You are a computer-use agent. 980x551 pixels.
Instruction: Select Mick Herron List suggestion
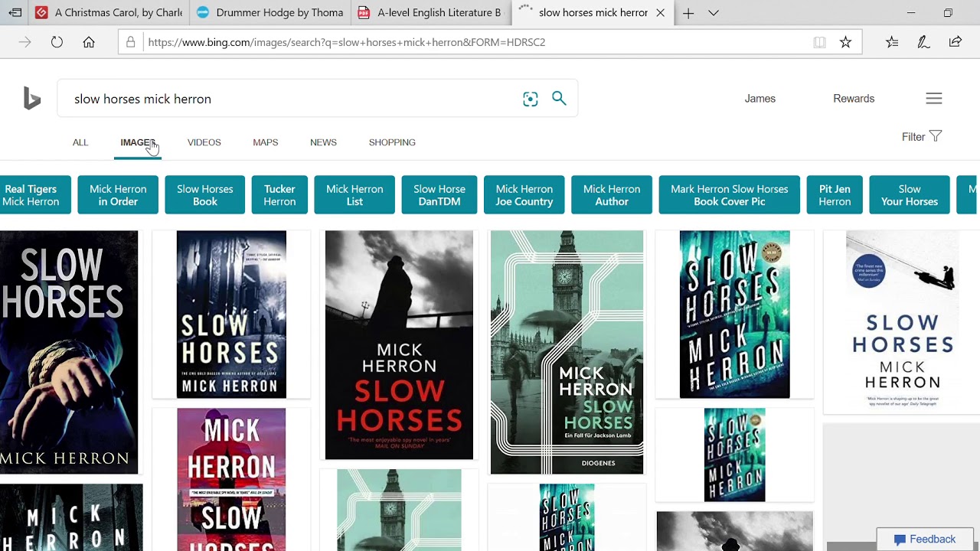click(x=354, y=195)
